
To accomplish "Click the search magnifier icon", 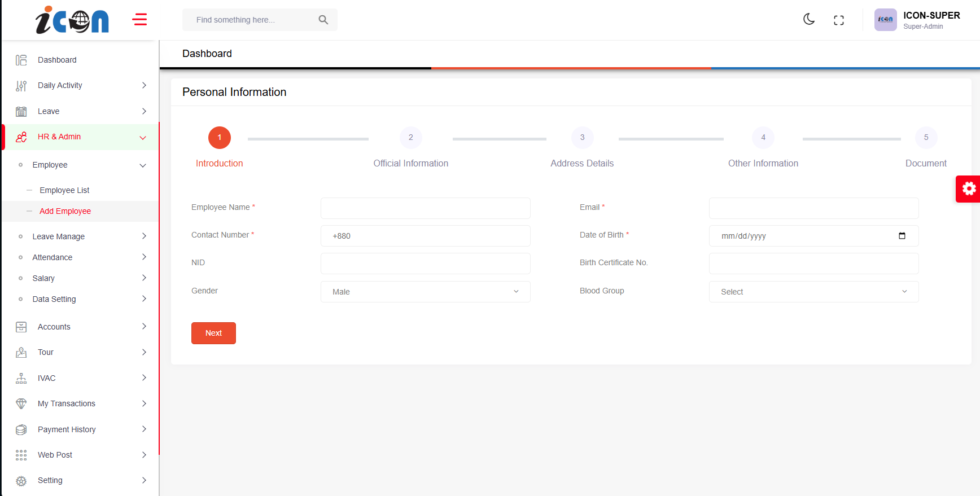I will coord(323,20).
